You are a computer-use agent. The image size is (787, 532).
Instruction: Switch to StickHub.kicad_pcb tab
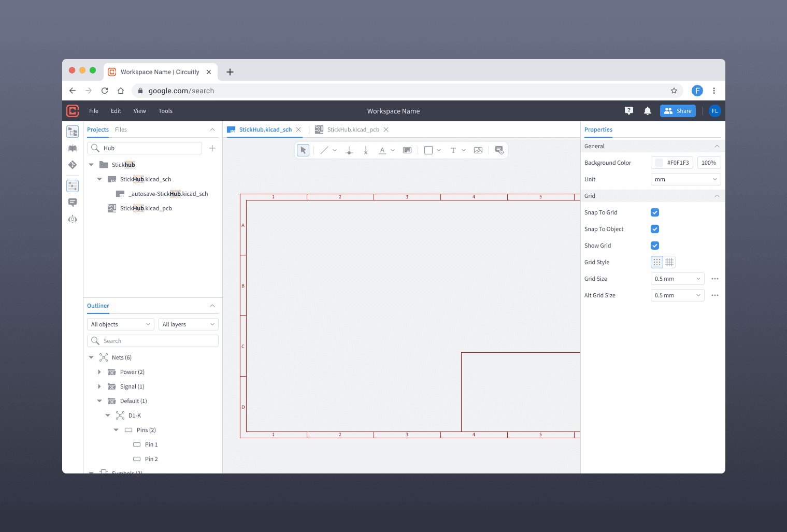(353, 130)
